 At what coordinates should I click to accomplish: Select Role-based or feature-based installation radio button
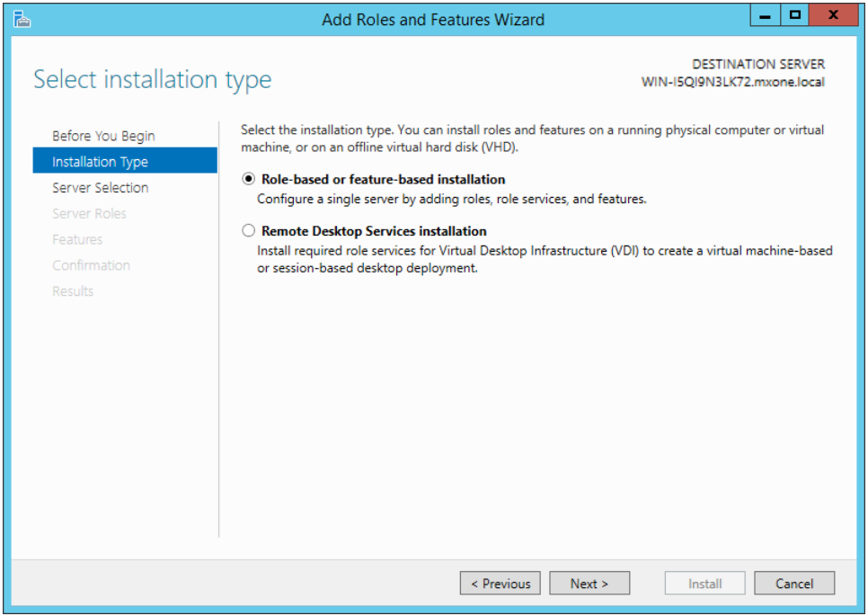(249, 179)
